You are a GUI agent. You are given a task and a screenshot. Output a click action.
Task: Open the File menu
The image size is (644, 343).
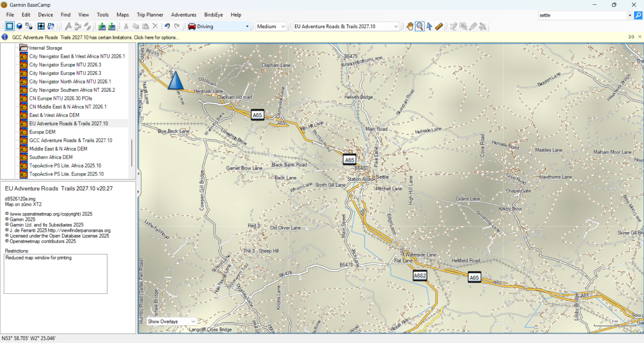(x=10, y=15)
